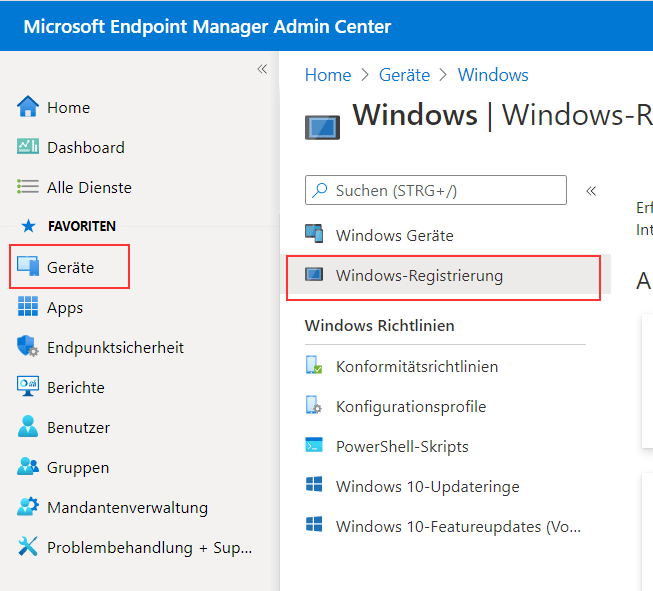The width and height of the screenshot is (653, 591).
Task: Click the Problembehandlung tools icon
Action: (x=28, y=546)
